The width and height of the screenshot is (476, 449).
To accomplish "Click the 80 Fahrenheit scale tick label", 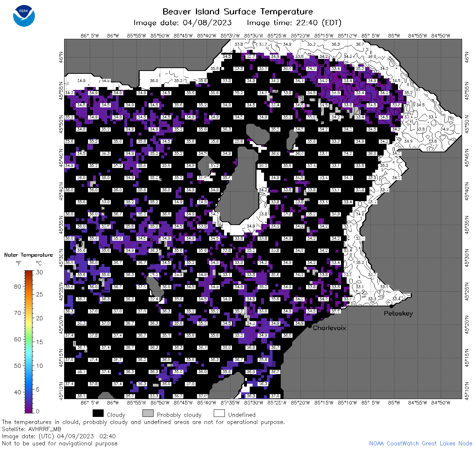I will tap(17, 286).
